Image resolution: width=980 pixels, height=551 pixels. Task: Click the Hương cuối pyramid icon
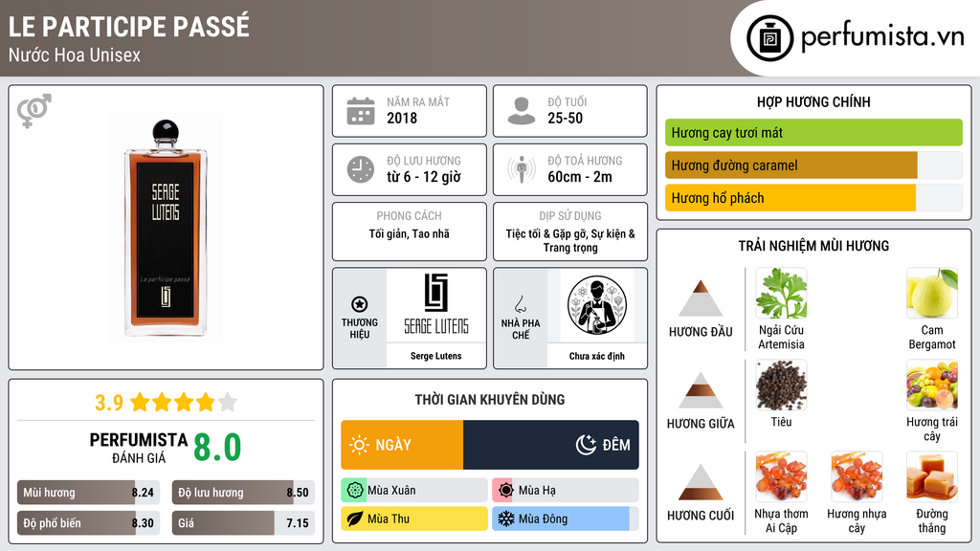701,482
